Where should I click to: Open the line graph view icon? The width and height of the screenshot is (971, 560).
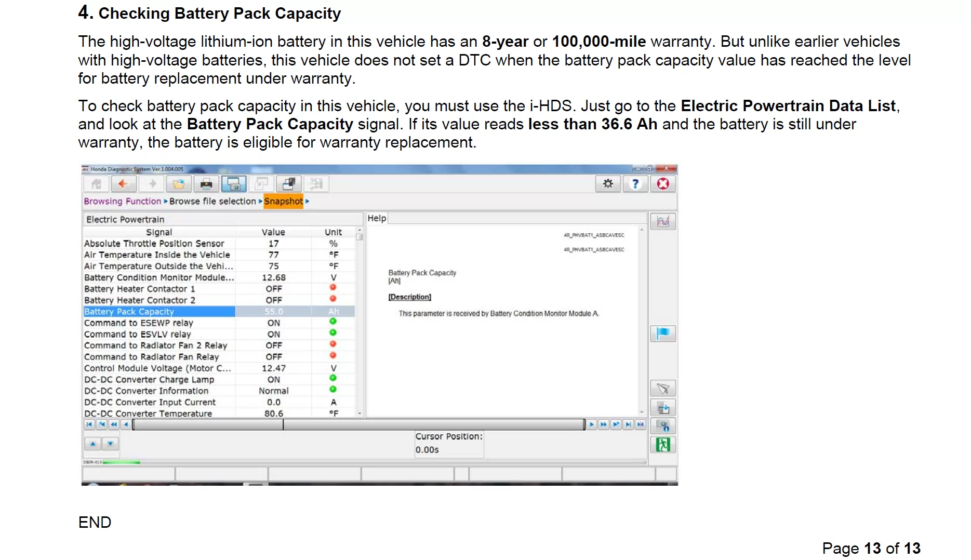(x=663, y=222)
